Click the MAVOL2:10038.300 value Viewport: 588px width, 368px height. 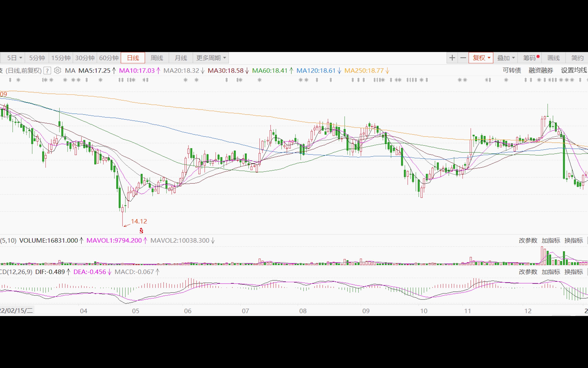[x=180, y=240]
